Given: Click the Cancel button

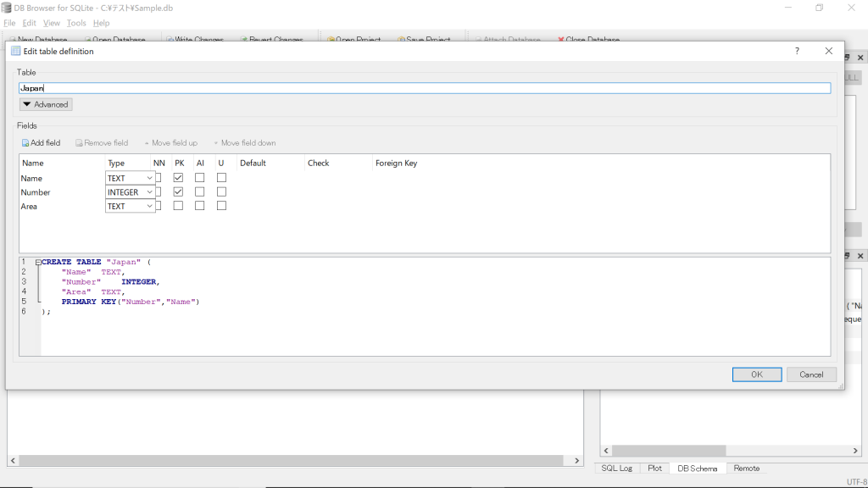Looking at the screenshot, I should click(x=811, y=374).
